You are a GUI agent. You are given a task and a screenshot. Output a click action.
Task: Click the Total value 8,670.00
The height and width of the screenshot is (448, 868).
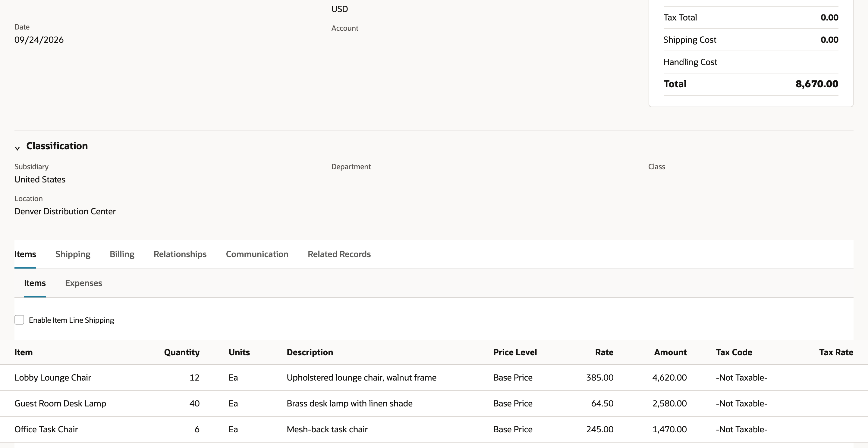(817, 84)
